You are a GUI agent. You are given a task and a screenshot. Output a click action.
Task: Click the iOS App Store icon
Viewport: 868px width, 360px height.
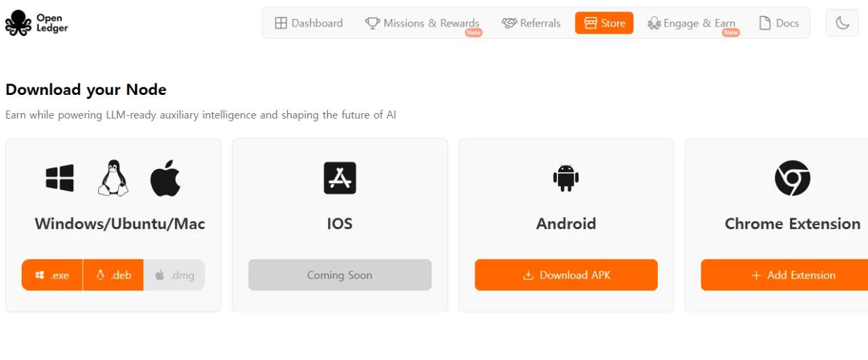click(x=340, y=178)
